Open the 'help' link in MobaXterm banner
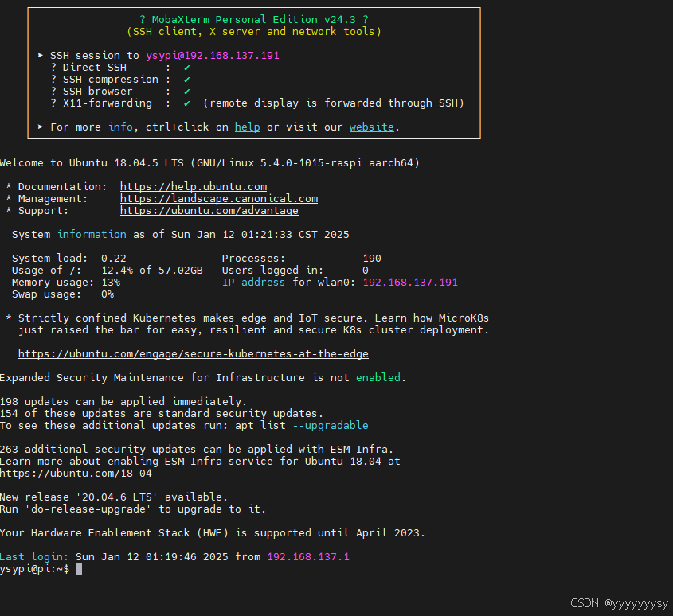 click(x=247, y=127)
